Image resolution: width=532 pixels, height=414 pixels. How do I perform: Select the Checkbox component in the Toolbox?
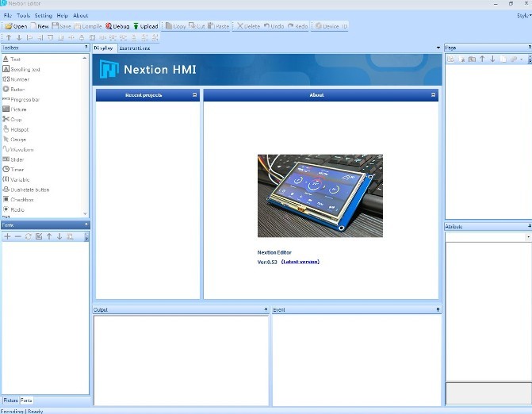click(x=18, y=200)
